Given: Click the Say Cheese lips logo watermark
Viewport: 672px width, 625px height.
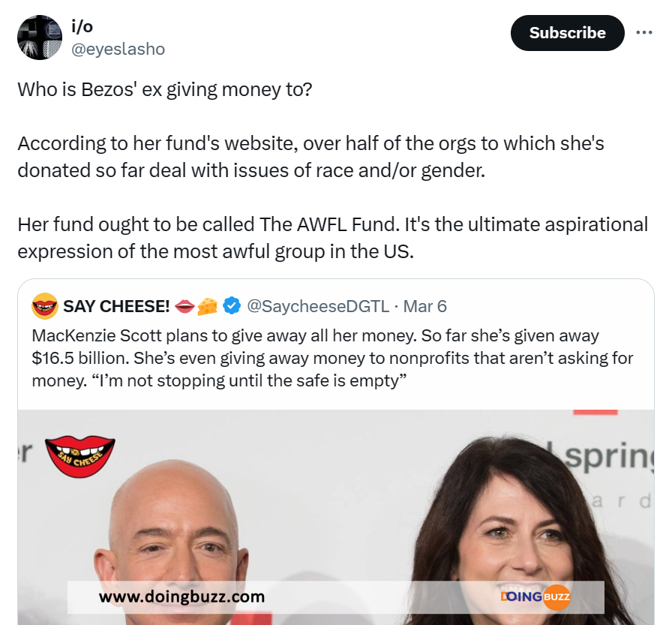Looking at the screenshot, I should (80, 456).
